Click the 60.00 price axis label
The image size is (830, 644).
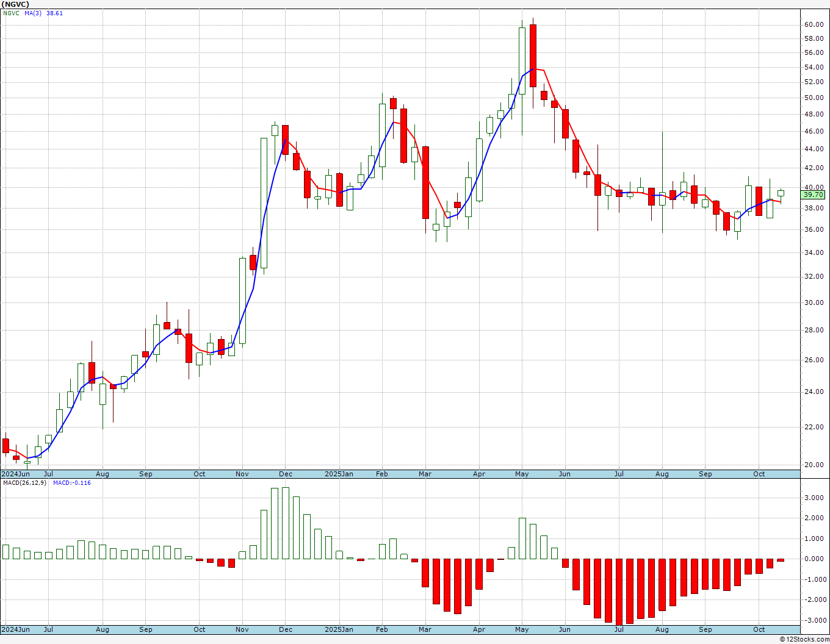pyautogui.click(x=814, y=24)
